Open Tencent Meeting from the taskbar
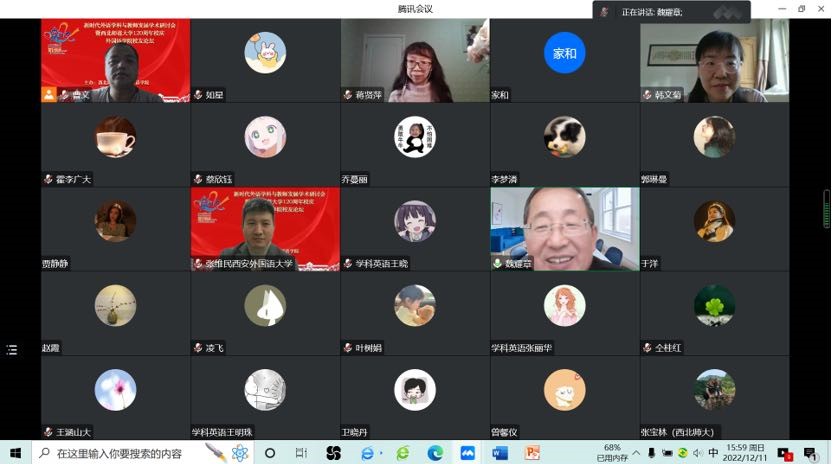 point(468,453)
